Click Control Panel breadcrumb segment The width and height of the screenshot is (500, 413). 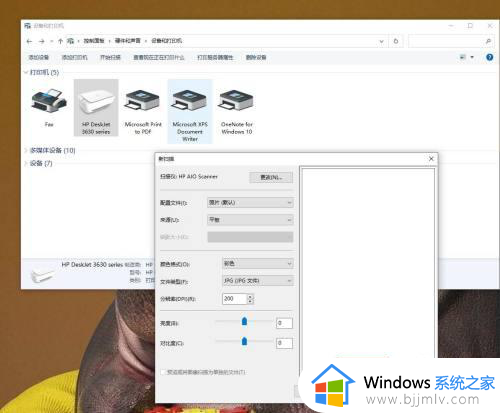[x=94, y=41]
